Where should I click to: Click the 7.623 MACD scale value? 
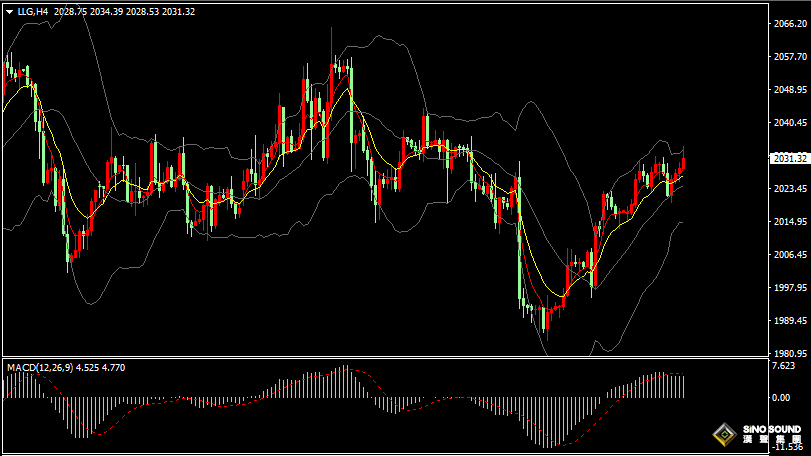tap(783, 366)
